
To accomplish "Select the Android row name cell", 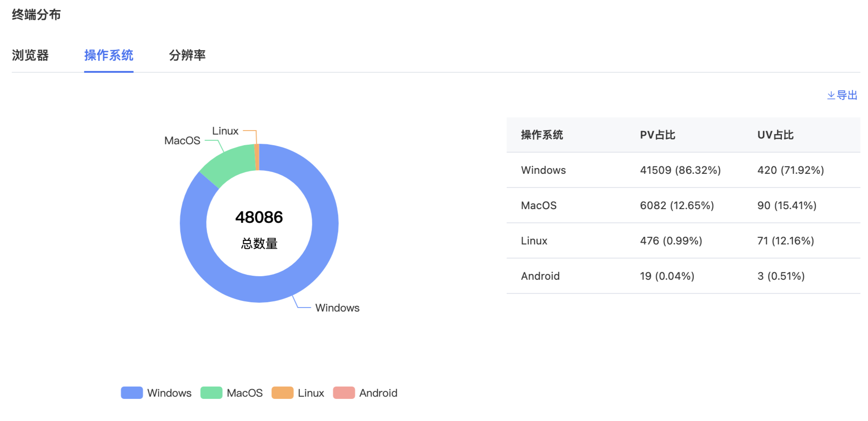I will [x=540, y=276].
